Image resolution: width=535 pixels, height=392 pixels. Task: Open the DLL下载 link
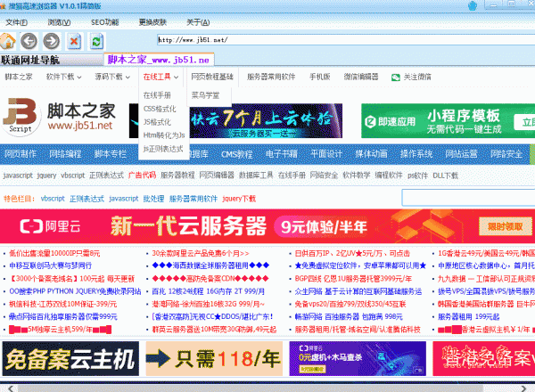click(445, 176)
